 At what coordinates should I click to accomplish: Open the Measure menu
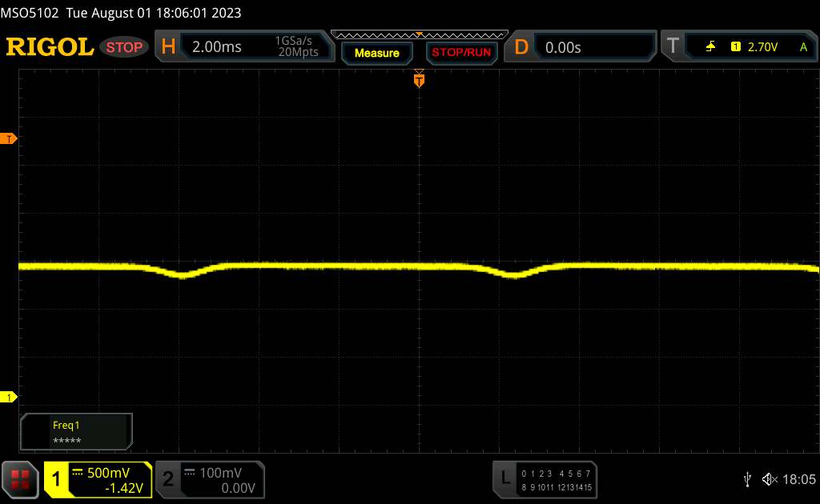click(376, 53)
